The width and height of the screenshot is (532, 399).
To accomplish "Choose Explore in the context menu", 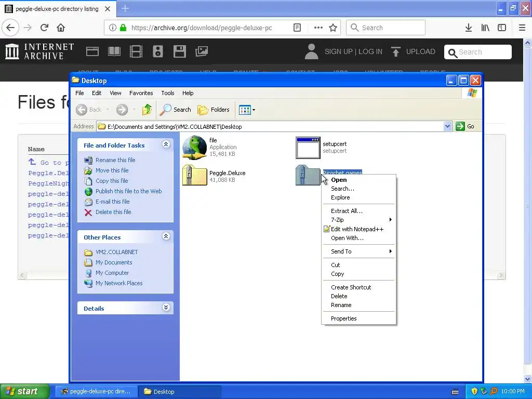I will point(358,197).
